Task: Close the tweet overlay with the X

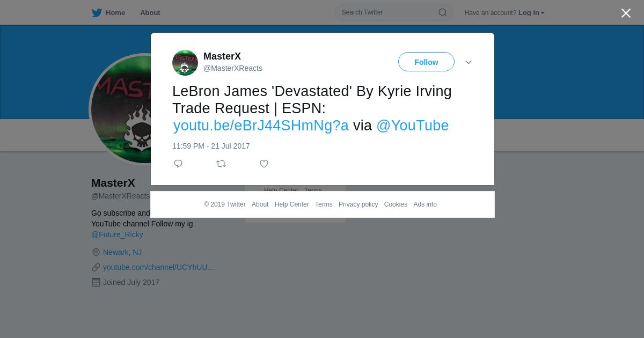Action: coord(626,13)
